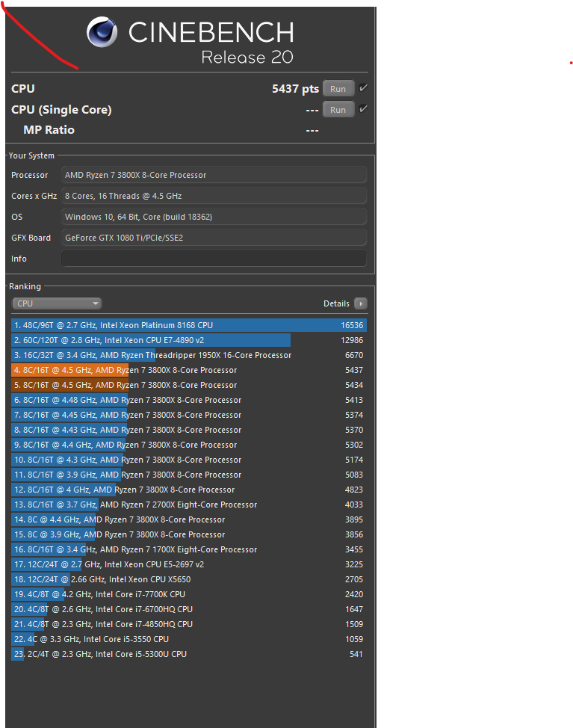Viewport: 573px width, 728px height.
Task: Select rank 22 Core i5-3550 row
Action: pos(189,639)
